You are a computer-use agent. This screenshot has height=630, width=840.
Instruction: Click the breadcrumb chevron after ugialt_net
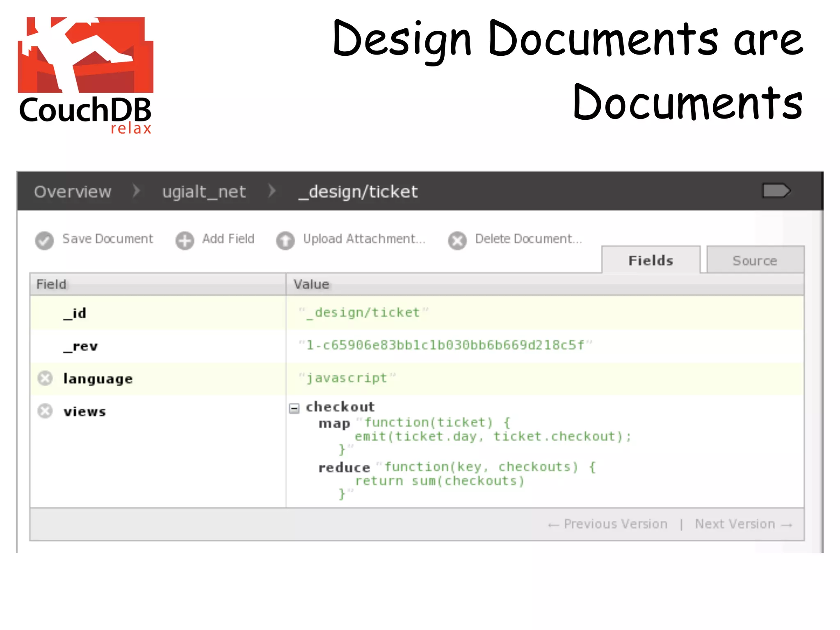[x=272, y=191]
